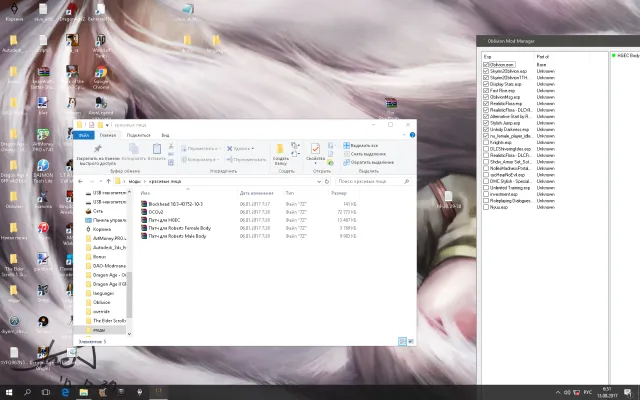Toggle the Unholy Darkness.esp checkbox

[x=486, y=130]
